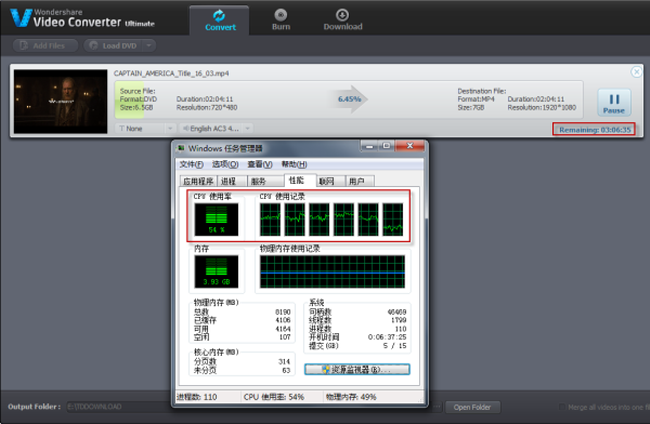The width and height of the screenshot is (650, 424).
Task: Click the Open Folder button
Action: (x=472, y=407)
